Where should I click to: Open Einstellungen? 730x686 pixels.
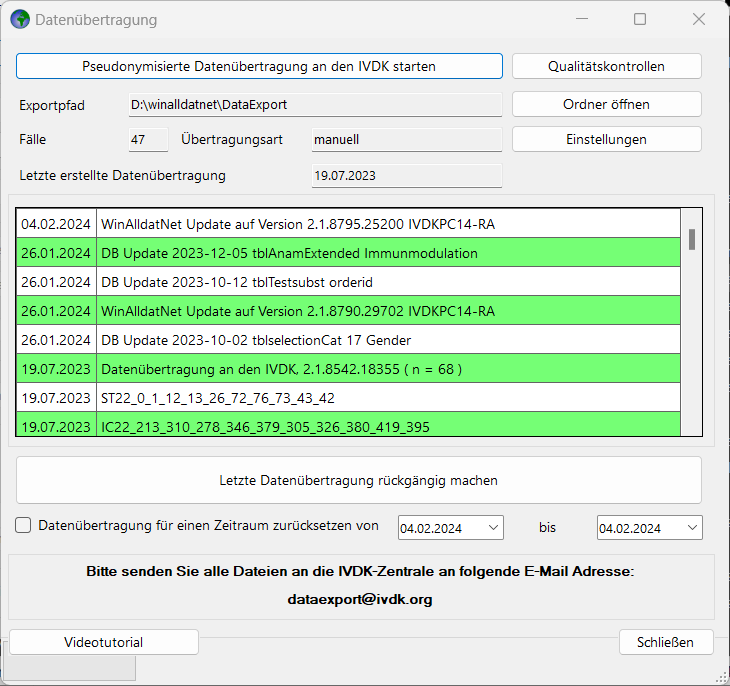pyautogui.click(x=606, y=139)
